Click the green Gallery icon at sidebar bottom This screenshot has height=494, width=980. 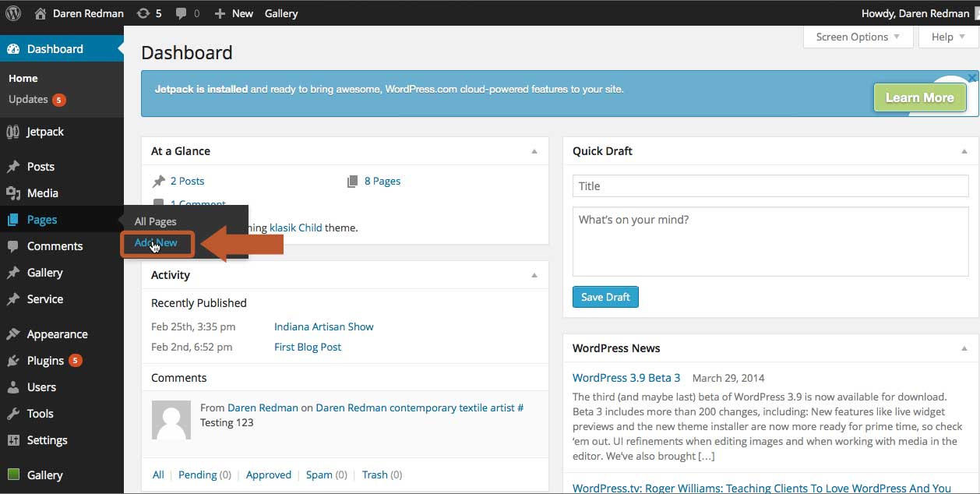tap(13, 475)
